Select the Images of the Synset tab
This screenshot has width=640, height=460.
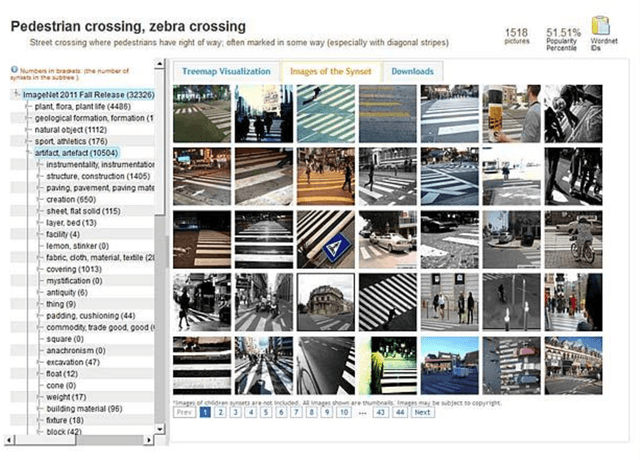[331, 71]
